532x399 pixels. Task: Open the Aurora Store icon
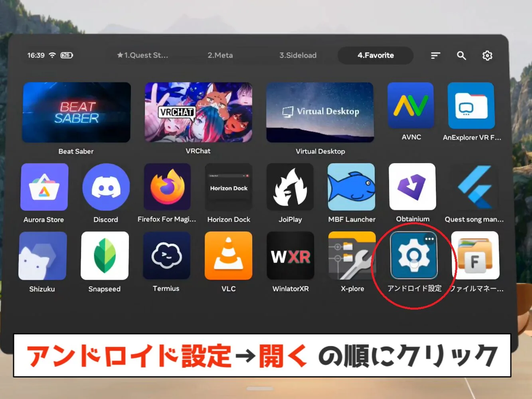(x=44, y=187)
